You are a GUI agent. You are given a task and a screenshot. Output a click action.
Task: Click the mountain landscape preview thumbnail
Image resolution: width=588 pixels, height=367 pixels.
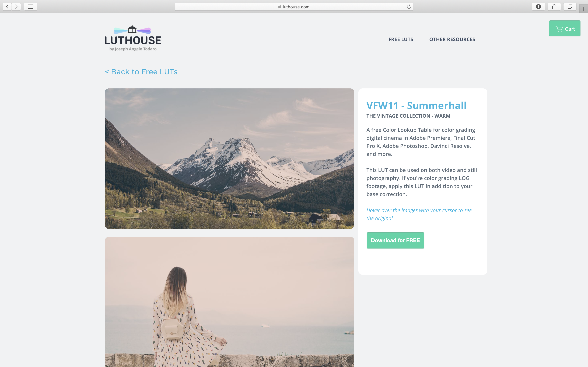(230, 159)
